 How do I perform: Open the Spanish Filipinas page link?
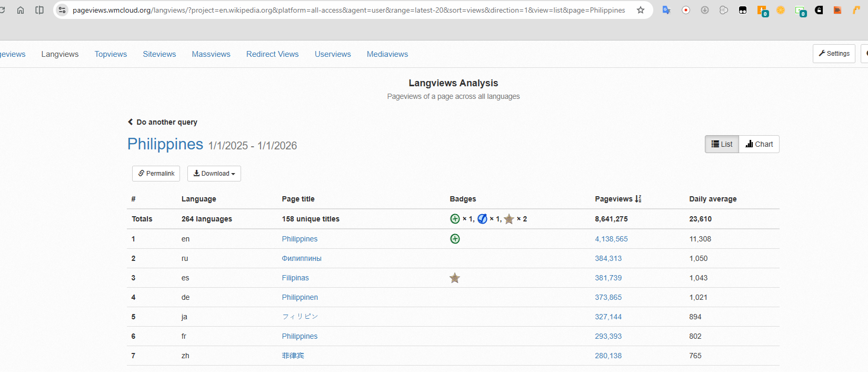[x=295, y=278]
